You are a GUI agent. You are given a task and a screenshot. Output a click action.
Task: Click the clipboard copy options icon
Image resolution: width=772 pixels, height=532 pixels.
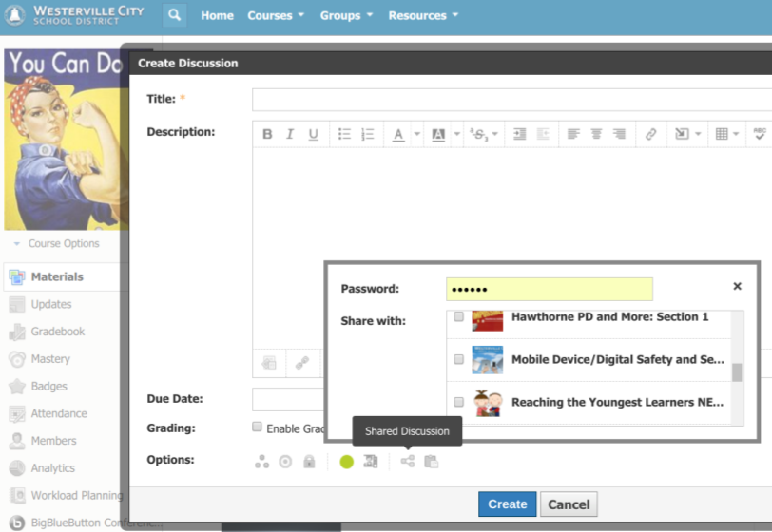432,462
